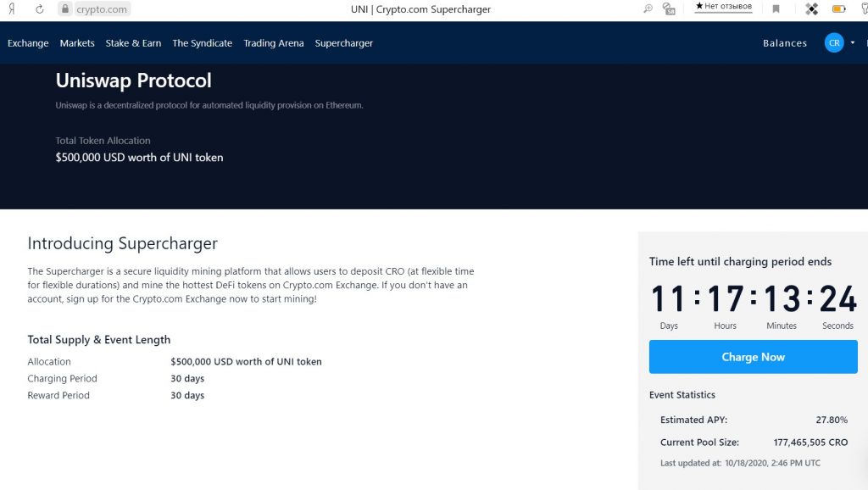Click the Yandex home icon in browser bar
This screenshot has height=490, width=868.
click(x=11, y=8)
